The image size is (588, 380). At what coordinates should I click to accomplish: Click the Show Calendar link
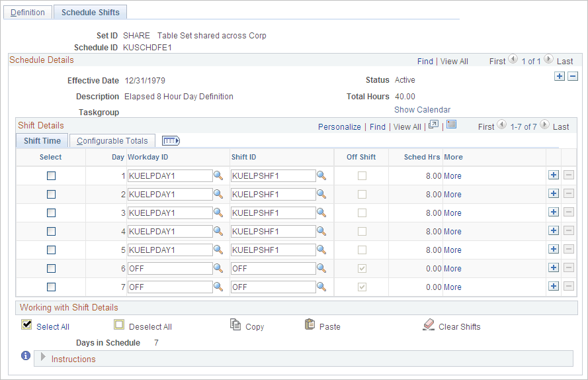[x=422, y=110]
